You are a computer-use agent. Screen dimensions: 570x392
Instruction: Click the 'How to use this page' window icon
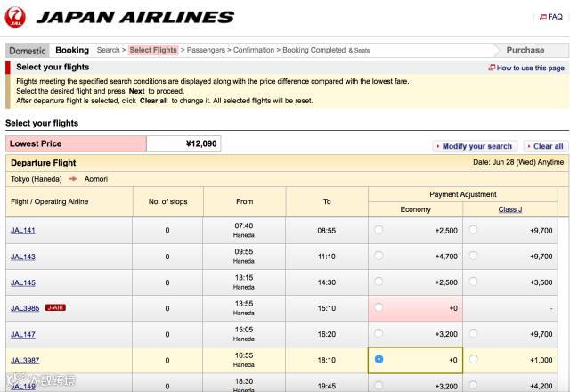[x=492, y=68]
